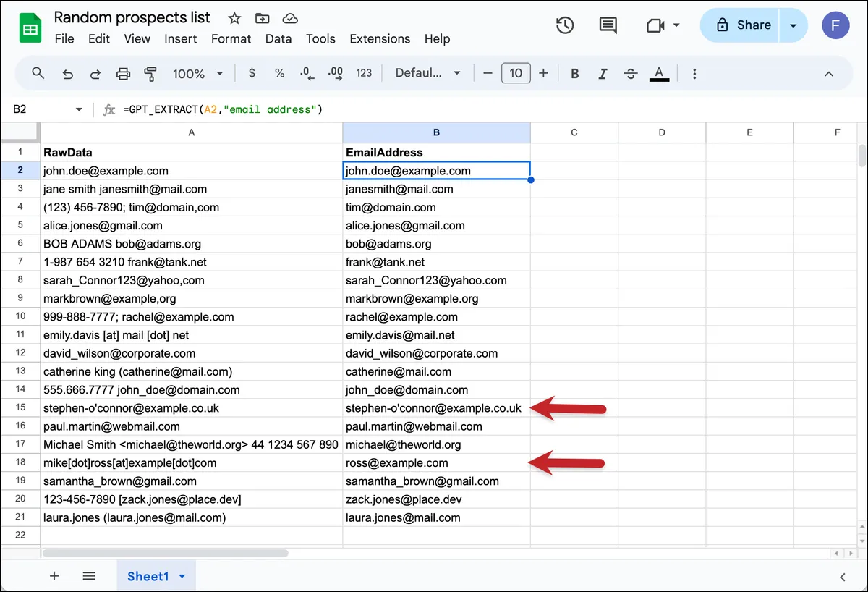Show side panel with bottom-right chevron
Image resolution: width=868 pixels, height=592 pixels.
[x=843, y=577]
